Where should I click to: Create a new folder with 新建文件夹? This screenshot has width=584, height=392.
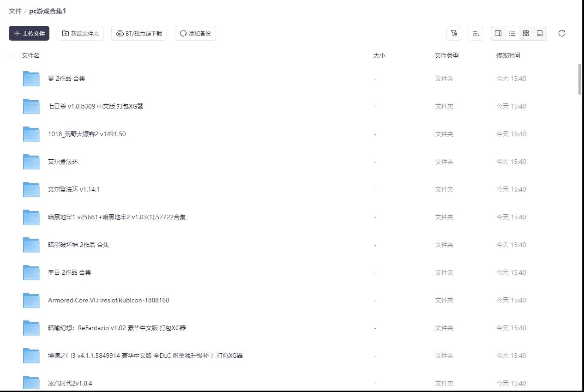click(80, 33)
